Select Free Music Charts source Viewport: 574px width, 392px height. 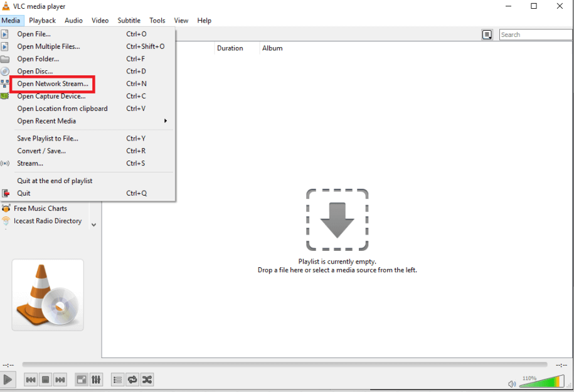pyautogui.click(x=40, y=208)
